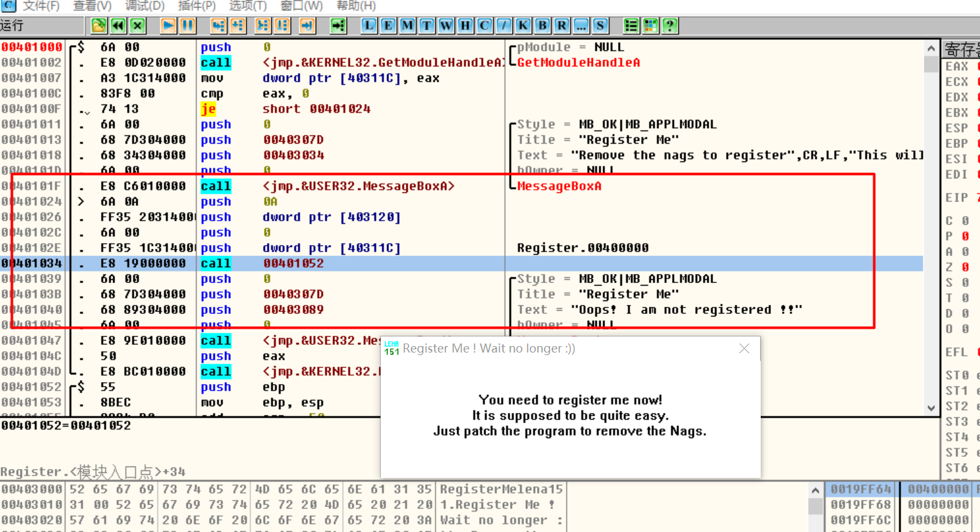Execute till return via toolbar icon
980x532 pixels.
pyautogui.click(x=307, y=26)
